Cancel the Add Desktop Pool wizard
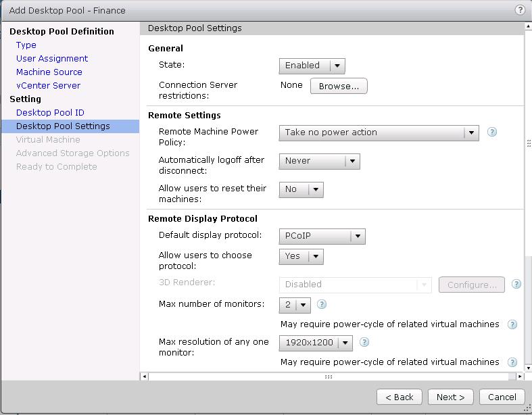The height and width of the screenshot is (415, 532). pyautogui.click(x=502, y=397)
